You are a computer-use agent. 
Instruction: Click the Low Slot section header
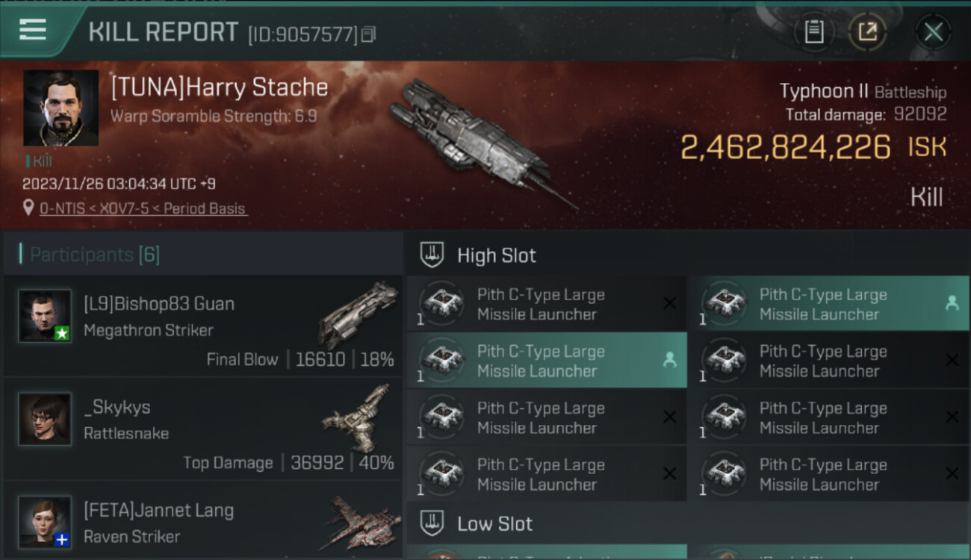tap(494, 523)
